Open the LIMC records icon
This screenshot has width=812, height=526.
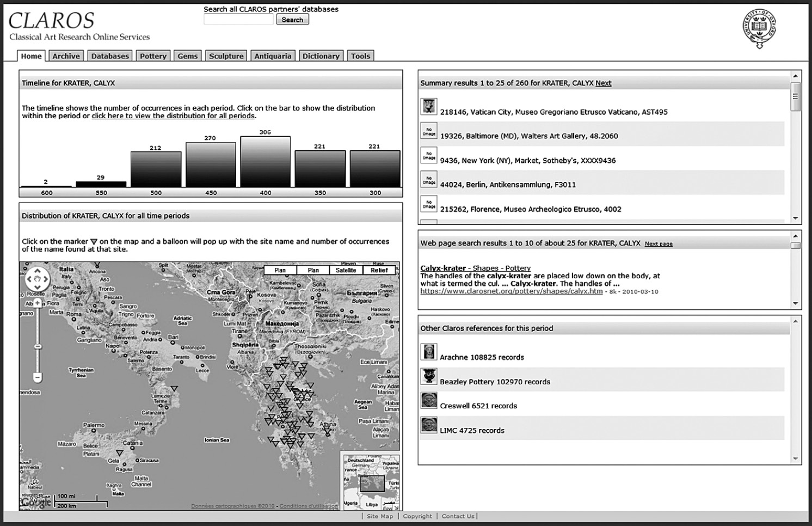pyautogui.click(x=429, y=425)
